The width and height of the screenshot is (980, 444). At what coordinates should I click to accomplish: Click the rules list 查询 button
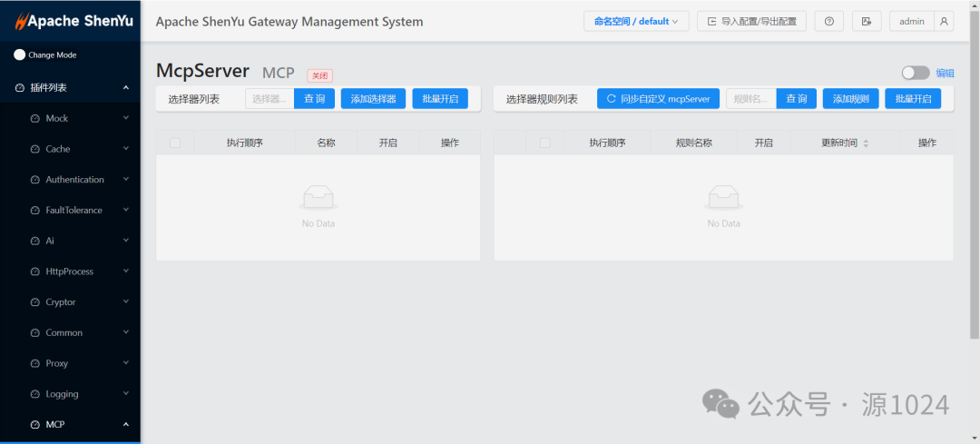(x=797, y=99)
